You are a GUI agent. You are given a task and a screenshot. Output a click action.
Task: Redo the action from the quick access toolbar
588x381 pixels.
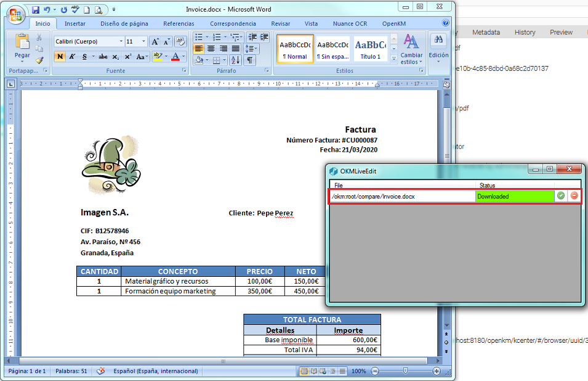(x=64, y=10)
